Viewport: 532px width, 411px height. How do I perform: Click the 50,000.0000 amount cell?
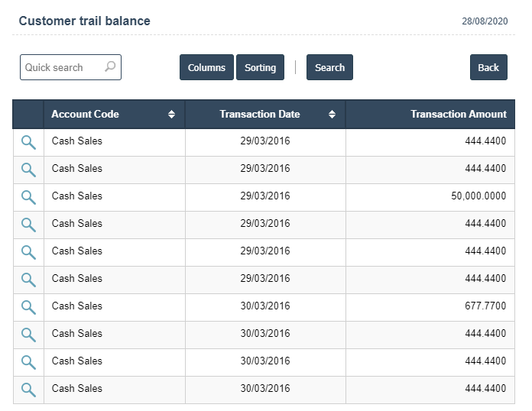478,196
